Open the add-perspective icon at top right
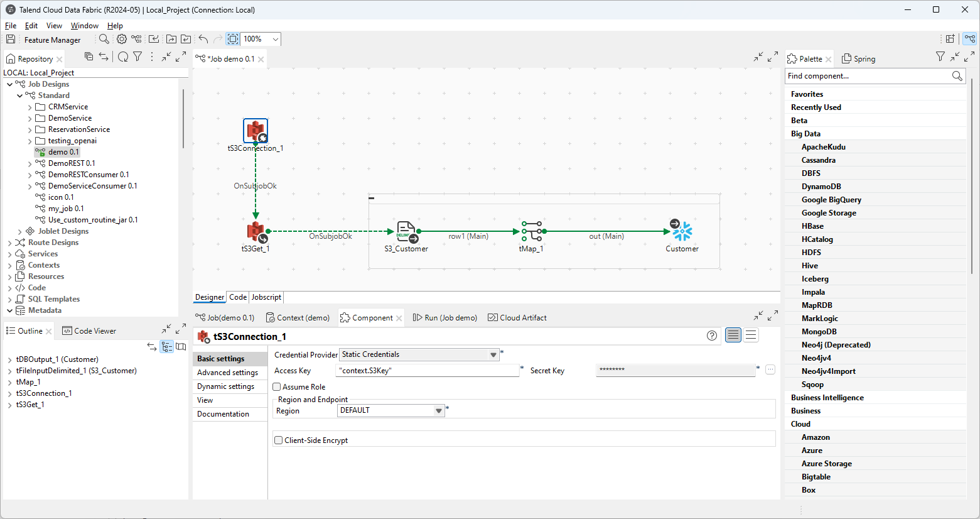Screen dimensions: 980x519 (x=950, y=39)
